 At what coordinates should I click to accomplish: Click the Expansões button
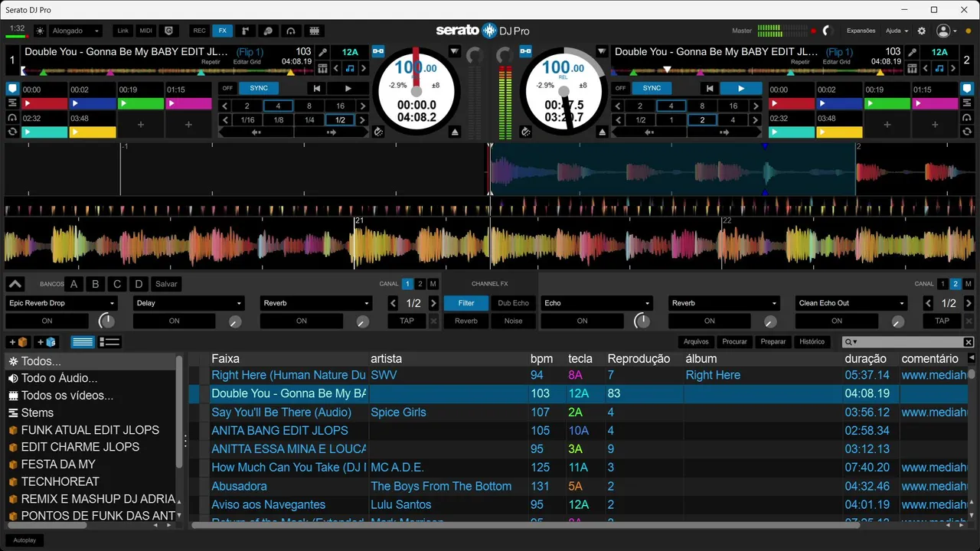click(x=861, y=31)
